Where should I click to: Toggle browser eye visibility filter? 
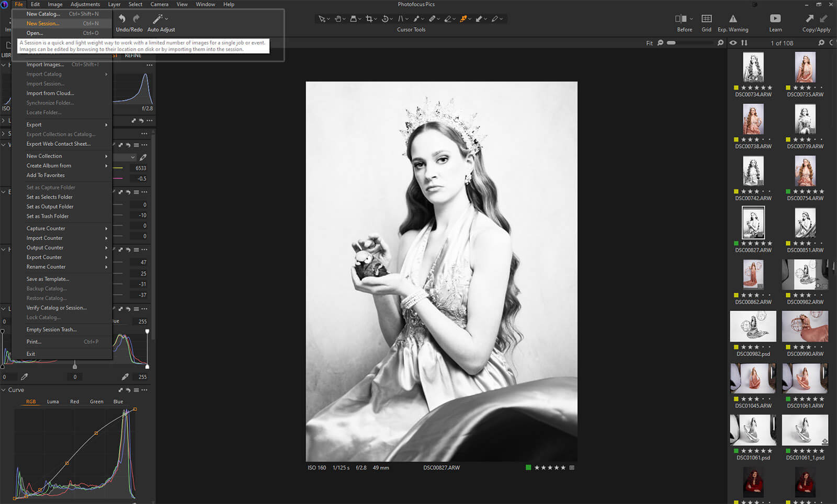tap(733, 43)
